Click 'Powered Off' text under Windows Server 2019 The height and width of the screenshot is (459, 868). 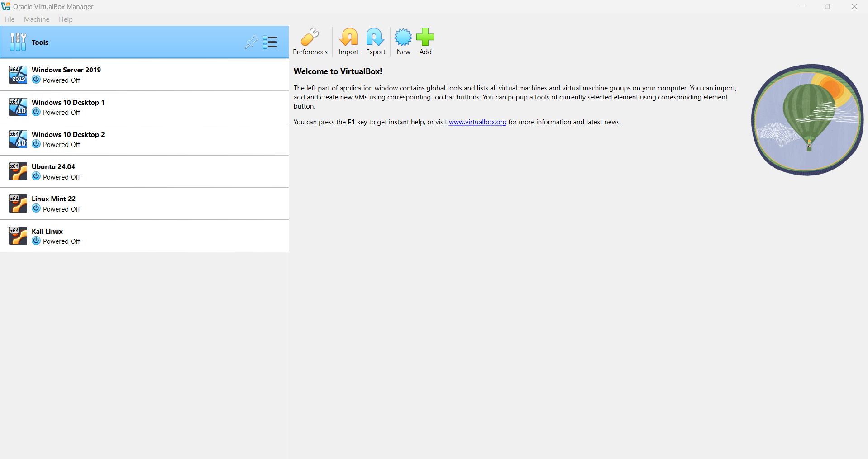(x=62, y=80)
